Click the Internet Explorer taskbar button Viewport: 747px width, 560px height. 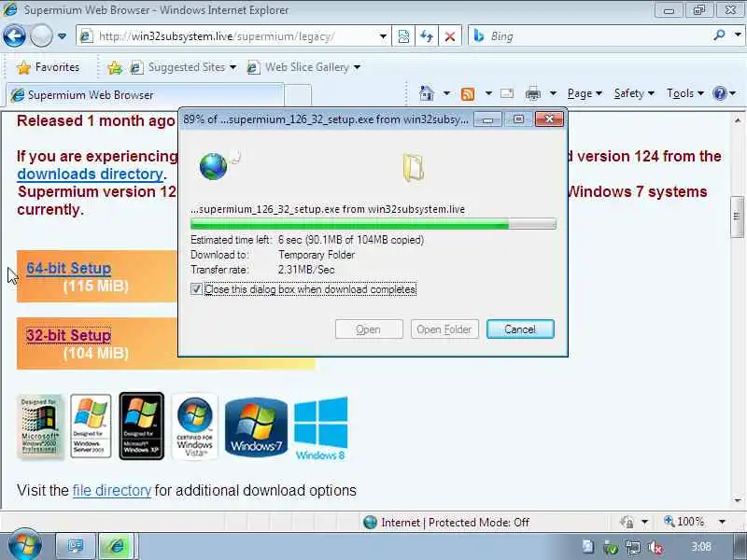116,546
